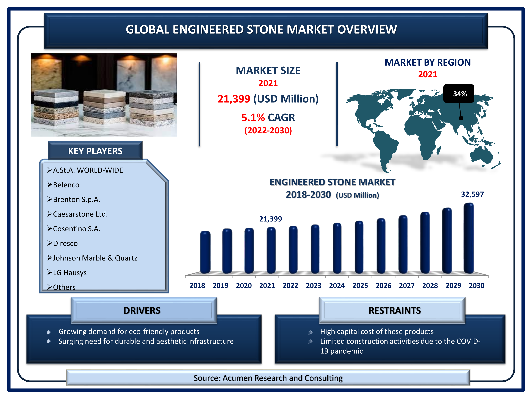Select the 21,399 (USD Million) value
Screen dimensions: 532x399
click(268, 99)
